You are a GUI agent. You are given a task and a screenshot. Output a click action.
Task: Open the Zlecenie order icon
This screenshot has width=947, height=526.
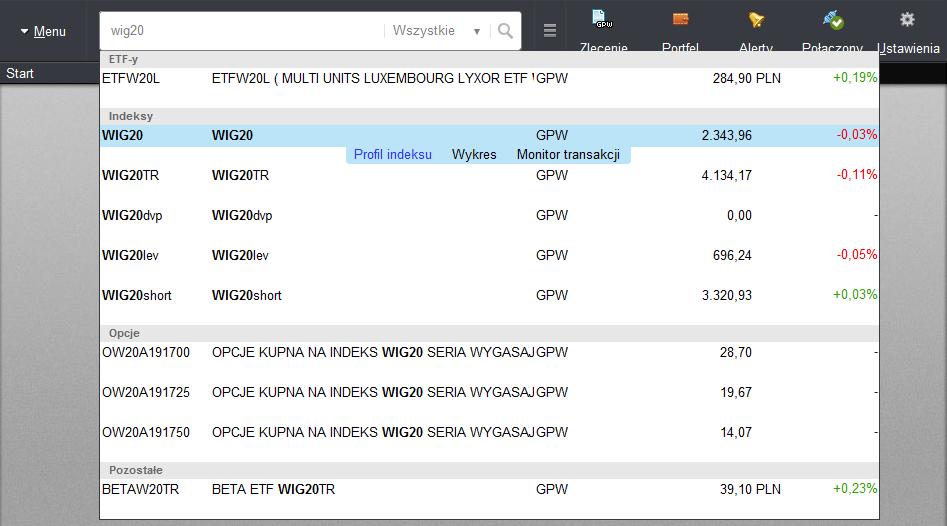[x=603, y=19]
